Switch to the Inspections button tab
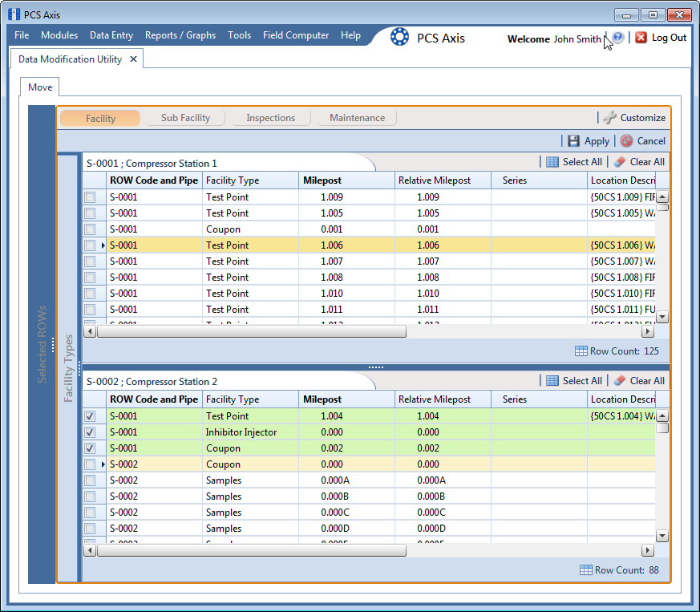700x612 pixels. 270,118
